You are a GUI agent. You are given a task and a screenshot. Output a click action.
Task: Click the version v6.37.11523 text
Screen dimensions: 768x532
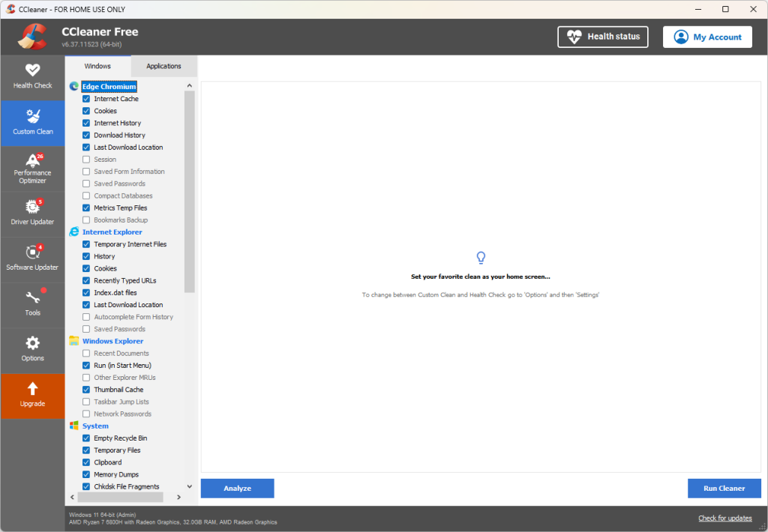coord(91,44)
